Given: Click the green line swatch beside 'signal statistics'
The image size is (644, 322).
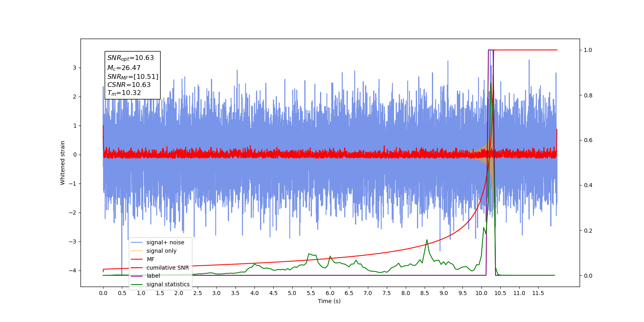Looking at the screenshot, I should pos(137,284).
